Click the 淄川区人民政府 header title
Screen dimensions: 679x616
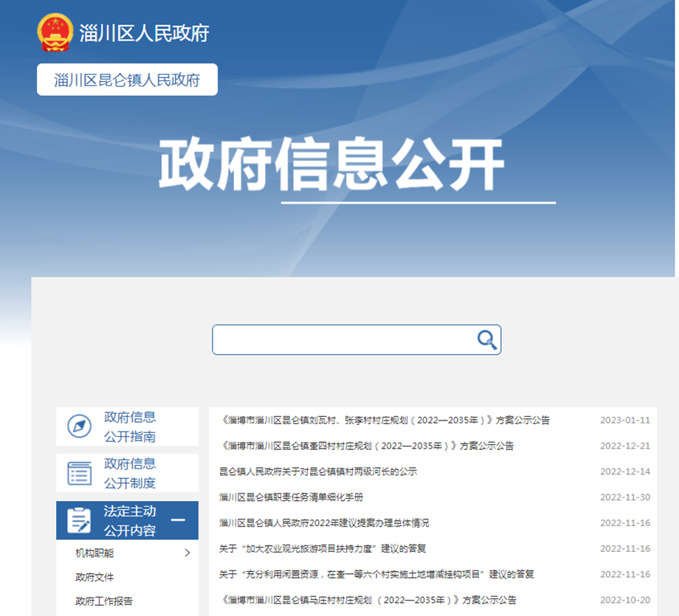[144, 33]
